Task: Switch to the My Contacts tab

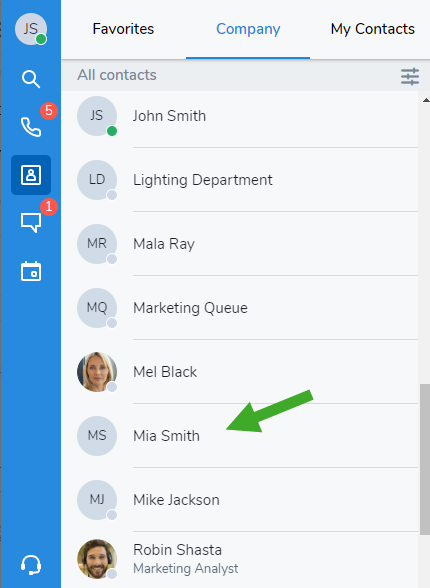Action: (373, 29)
